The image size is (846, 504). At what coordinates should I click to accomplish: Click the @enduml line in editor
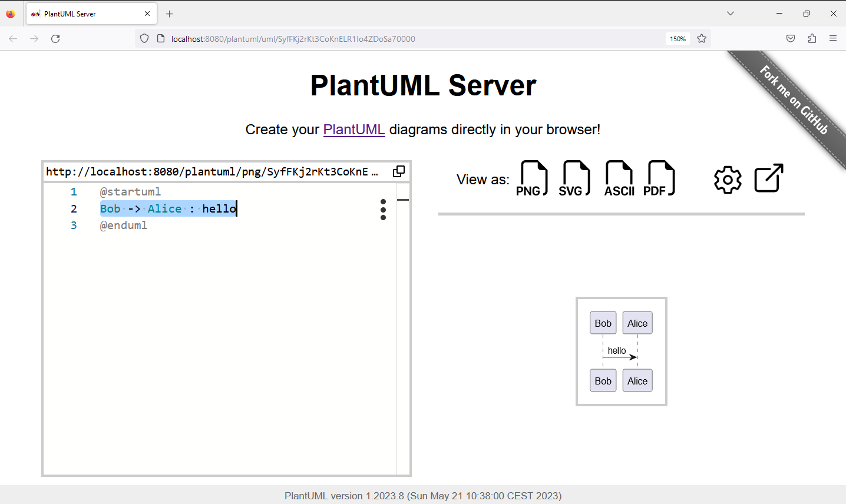[x=124, y=226]
